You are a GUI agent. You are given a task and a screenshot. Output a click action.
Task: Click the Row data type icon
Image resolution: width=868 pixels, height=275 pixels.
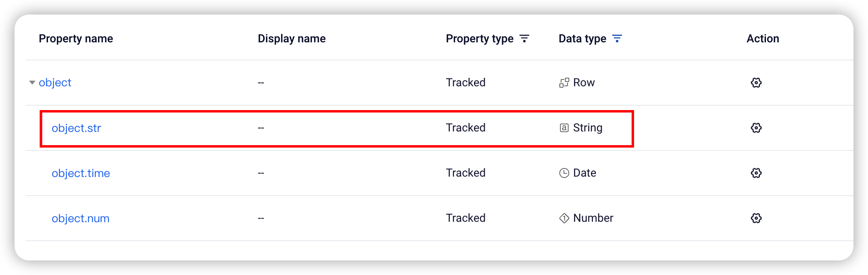(564, 83)
